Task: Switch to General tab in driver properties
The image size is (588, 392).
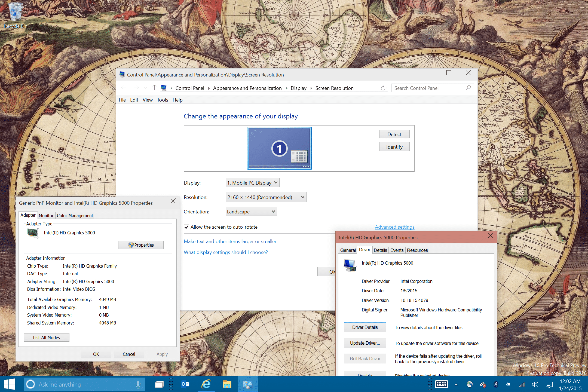Action: (348, 250)
